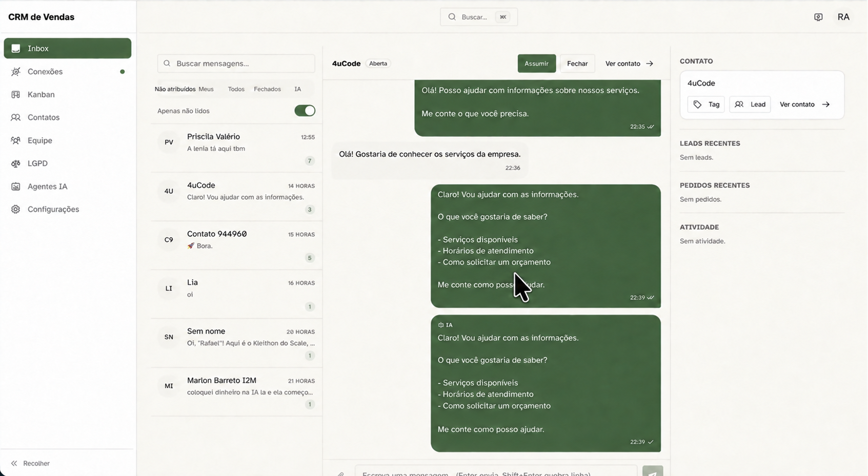Open the LGPD scales icon
The height and width of the screenshot is (476, 868).
tap(16, 163)
